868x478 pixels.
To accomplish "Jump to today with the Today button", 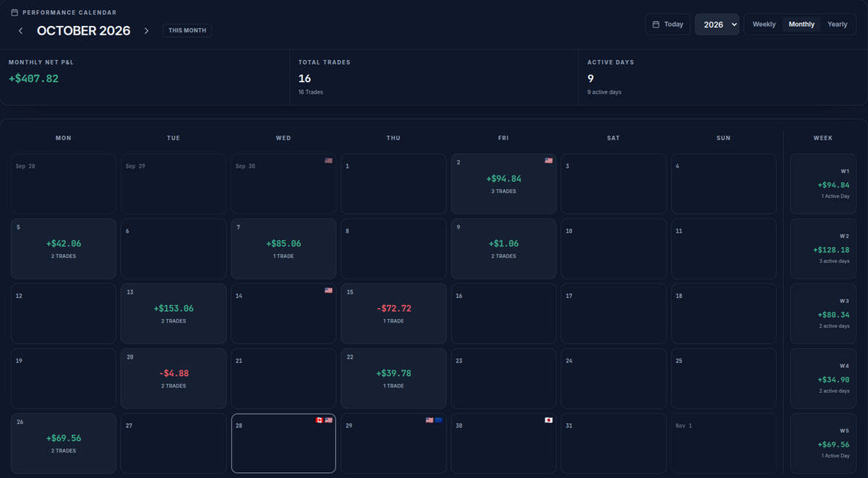I will 668,24.
